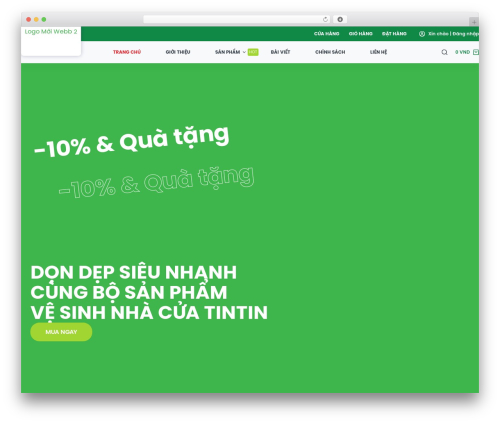The width and height of the screenshot is (500, 423).
Task: Open the Liên hệ menu item
Action: pyautogui.click(x=378, y=52)
